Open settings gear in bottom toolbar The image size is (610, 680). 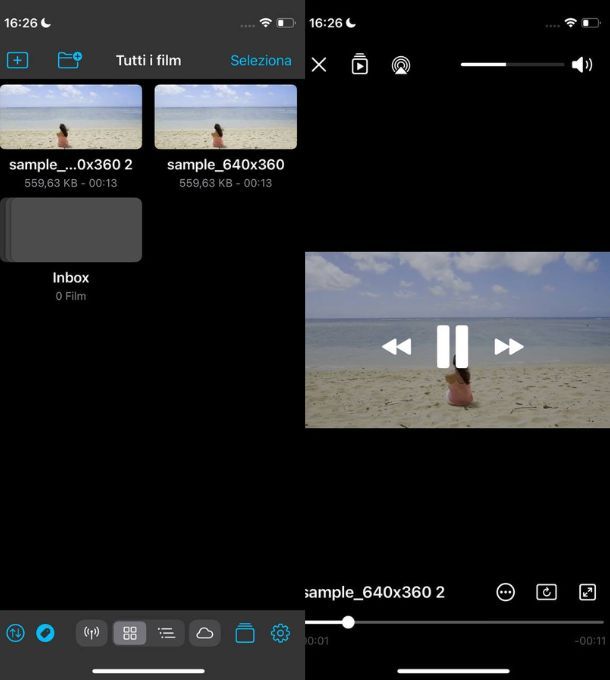[280, 633]
